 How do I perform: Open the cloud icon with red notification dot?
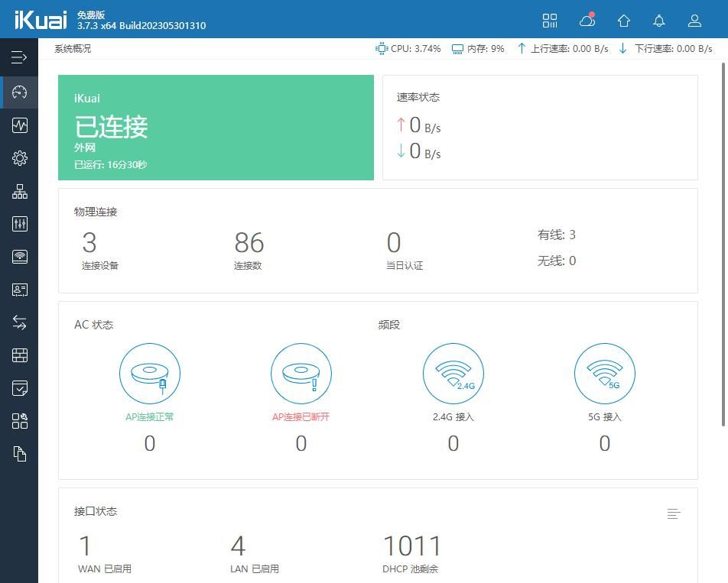click(587, 21)
